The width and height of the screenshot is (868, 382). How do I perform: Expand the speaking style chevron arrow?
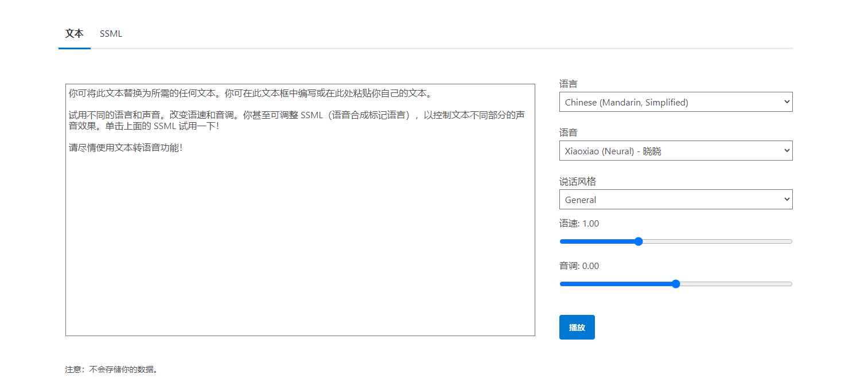pos(786,199)
